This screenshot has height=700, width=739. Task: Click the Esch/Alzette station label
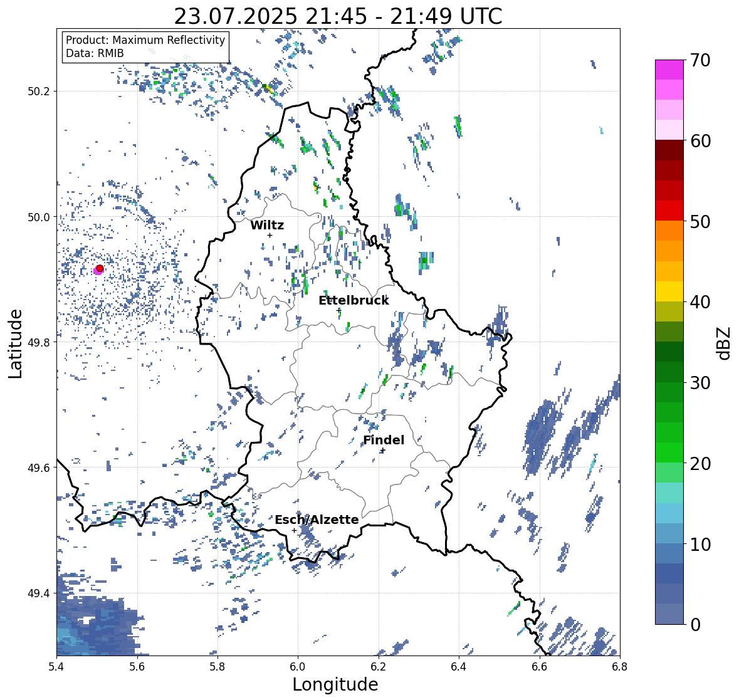317,520
